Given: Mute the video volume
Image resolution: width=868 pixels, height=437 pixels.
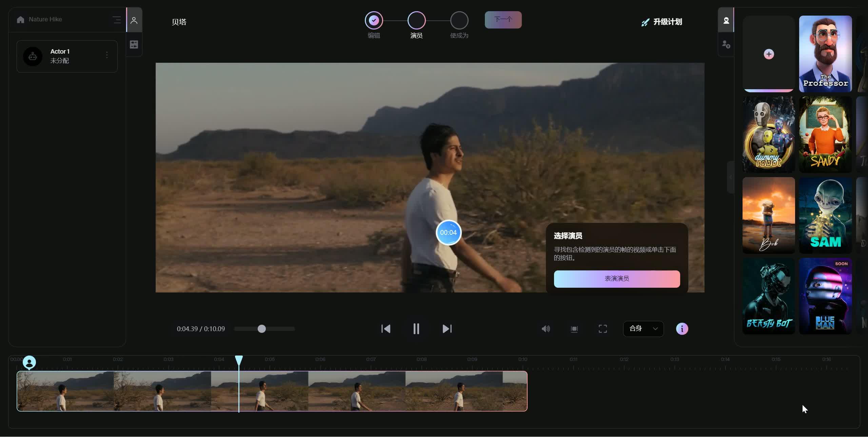Looking at the screenshot, I should pos(546,329).
